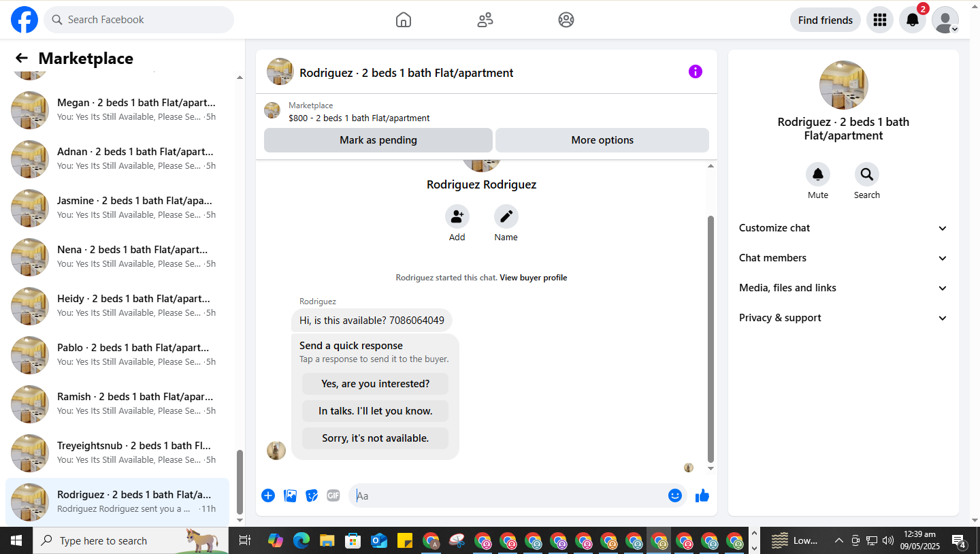Screen dimensions: 980x554
Task: Send quick response "In talks. I'll let you know."
Action: (376, 411)
